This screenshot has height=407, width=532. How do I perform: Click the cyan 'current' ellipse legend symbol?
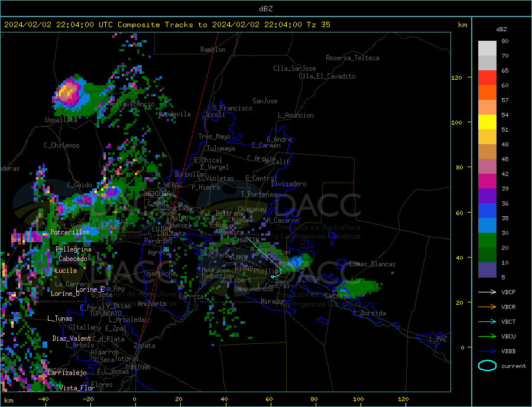pos(487,366)
